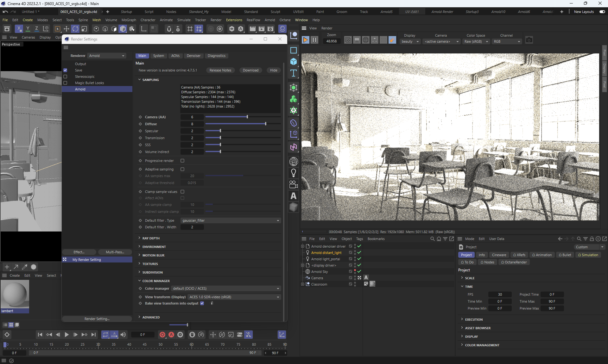Select the Cube primitive tool
Viewport: 608px width, 364px height.
click(294, 62)
